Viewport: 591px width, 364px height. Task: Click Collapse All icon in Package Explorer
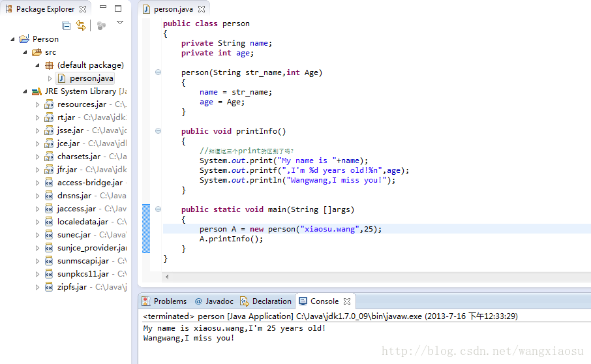pos(66,25)
